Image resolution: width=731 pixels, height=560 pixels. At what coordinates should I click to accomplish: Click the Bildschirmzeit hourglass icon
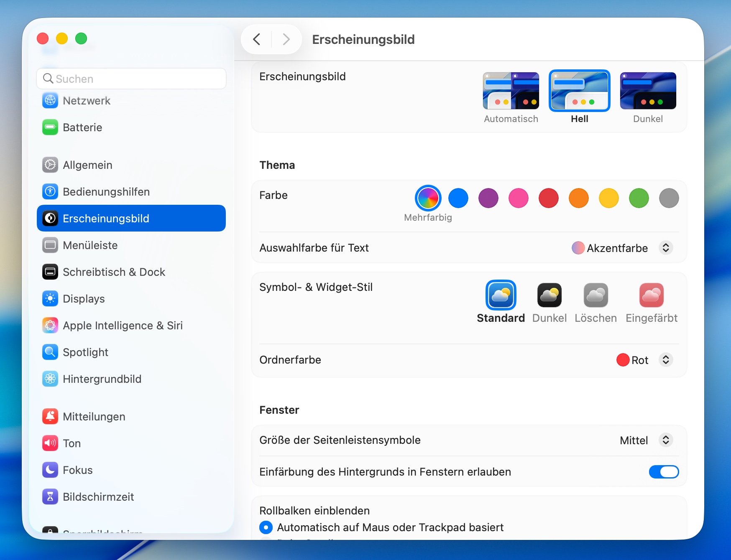click(x=50, y=497)
